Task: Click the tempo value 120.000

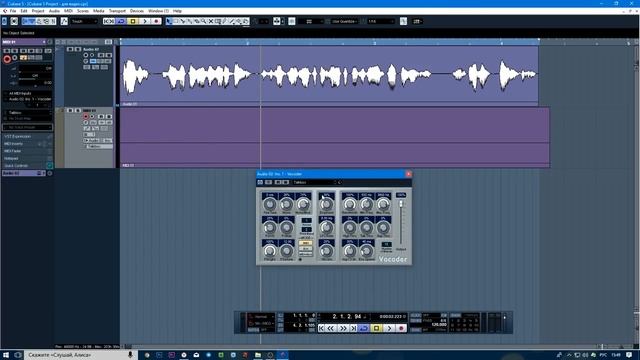Action: pos(439,324)
